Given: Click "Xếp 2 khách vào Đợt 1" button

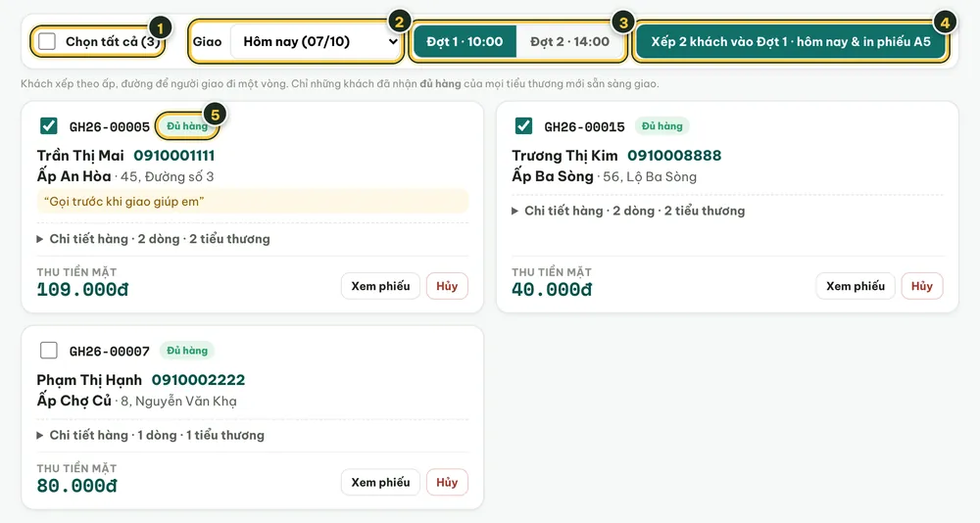Looking at the screenshot, I should [x=791, y=42].
